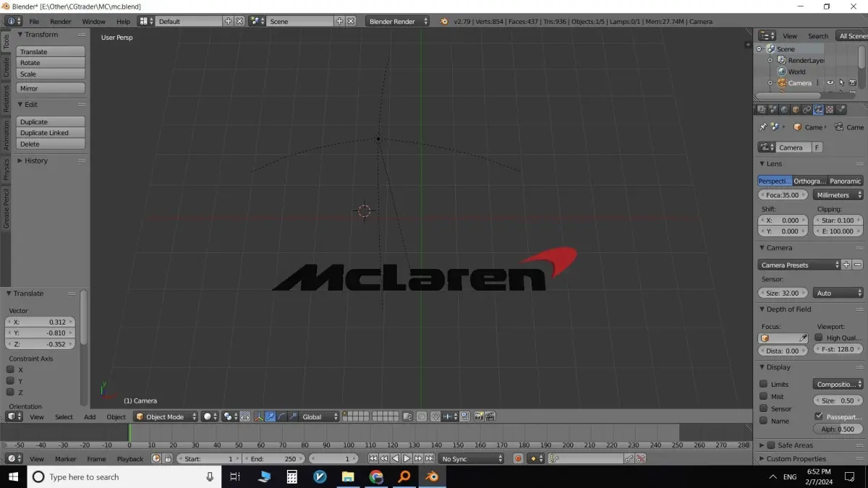This screenshot has height=488, width=868.
Task: Toggle the snap magnet icon
Action: tap(435, 416)
